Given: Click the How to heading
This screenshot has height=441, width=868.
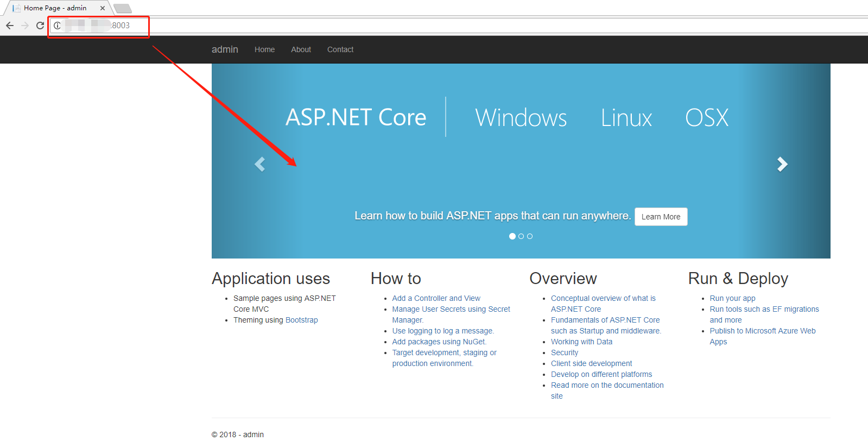Looking at the screenshot, I should pyautogui.click(x=396, y=279).
